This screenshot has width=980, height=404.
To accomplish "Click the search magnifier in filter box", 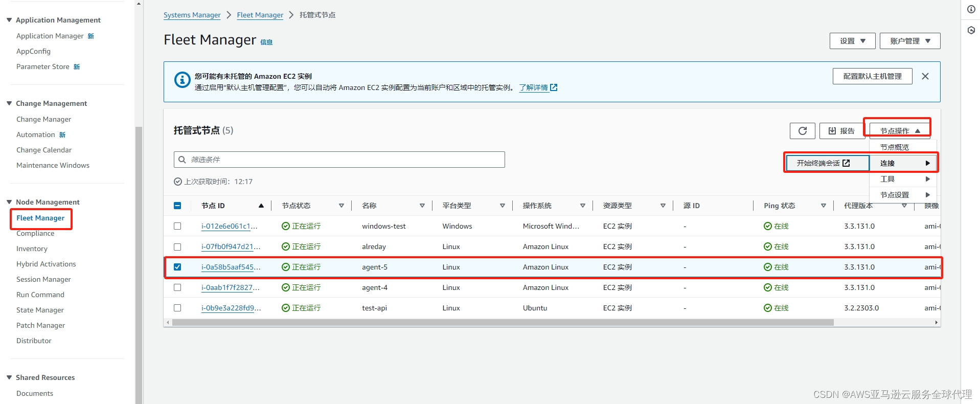I will 182,160.
